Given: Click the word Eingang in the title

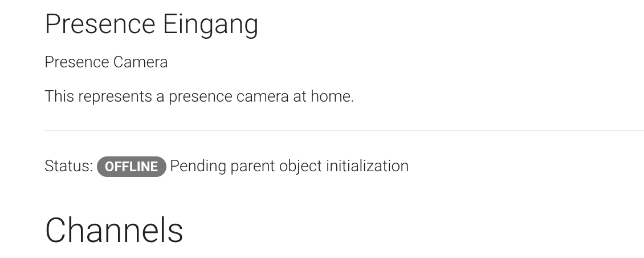Looking at the screenshot, I should point(210,25).
